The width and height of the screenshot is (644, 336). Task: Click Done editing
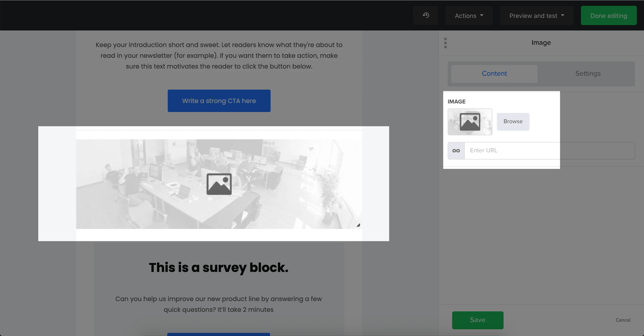608,16
